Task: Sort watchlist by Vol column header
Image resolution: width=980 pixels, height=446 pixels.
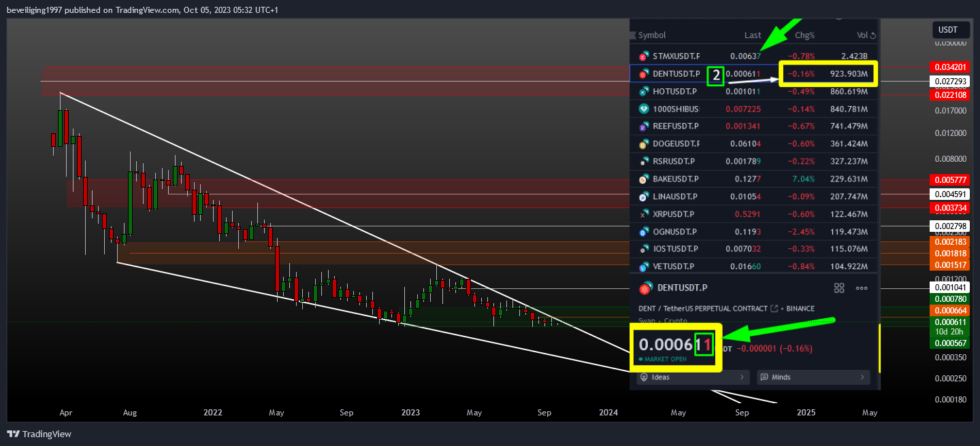Action: (x=862, y=35)
